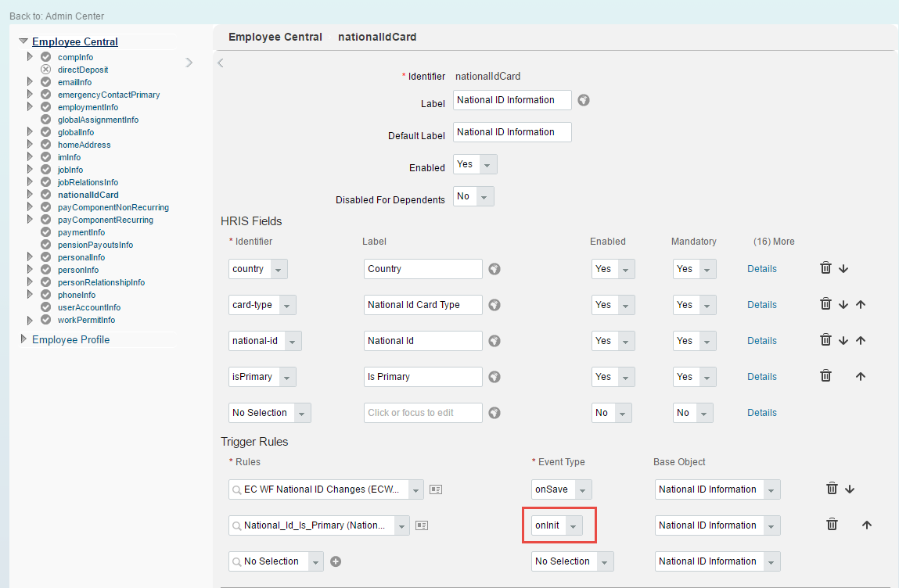View details of EC WF National ID Changes rule
Image resolution: width=899 pixels, height=588 pixels.
436,489
